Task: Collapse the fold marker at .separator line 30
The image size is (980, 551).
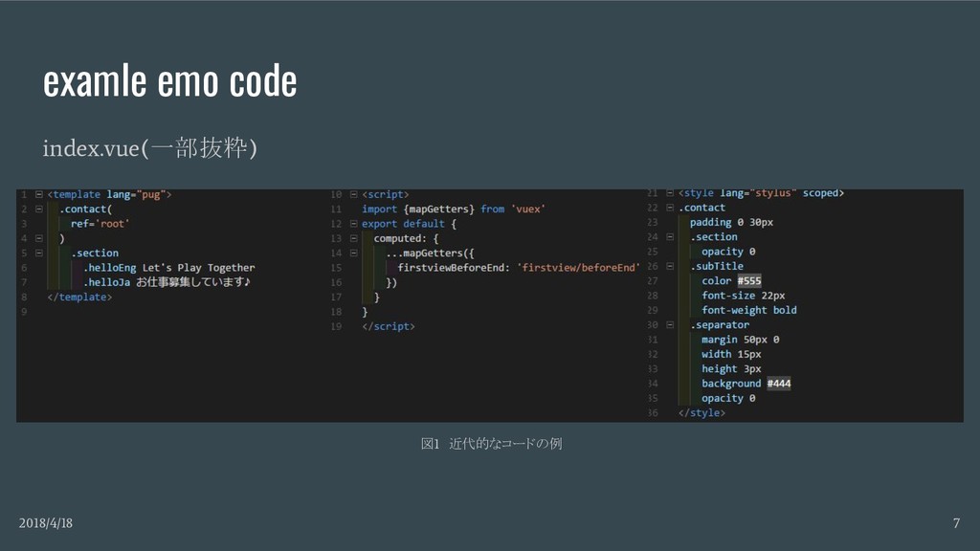Action: point(670,325)
